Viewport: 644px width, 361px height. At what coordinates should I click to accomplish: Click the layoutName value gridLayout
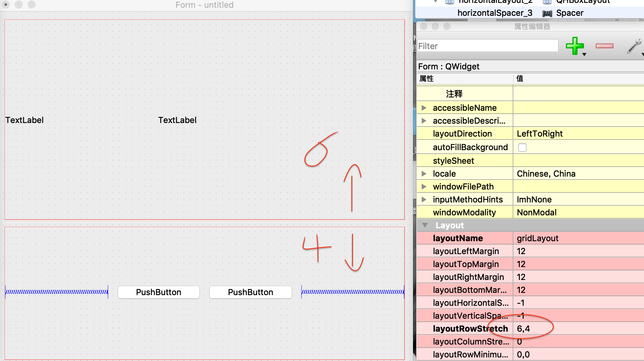coord(538,238)
